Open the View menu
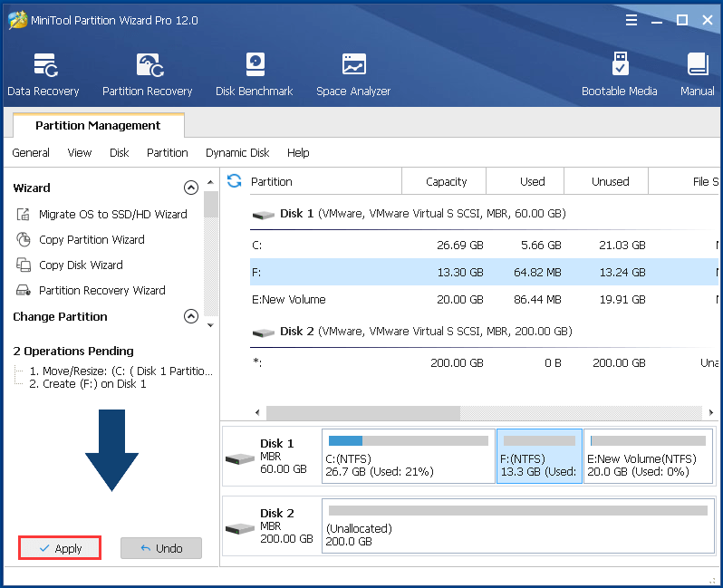Image resolution: width=723 pixels, height=588 pixels. pos(80,152)
